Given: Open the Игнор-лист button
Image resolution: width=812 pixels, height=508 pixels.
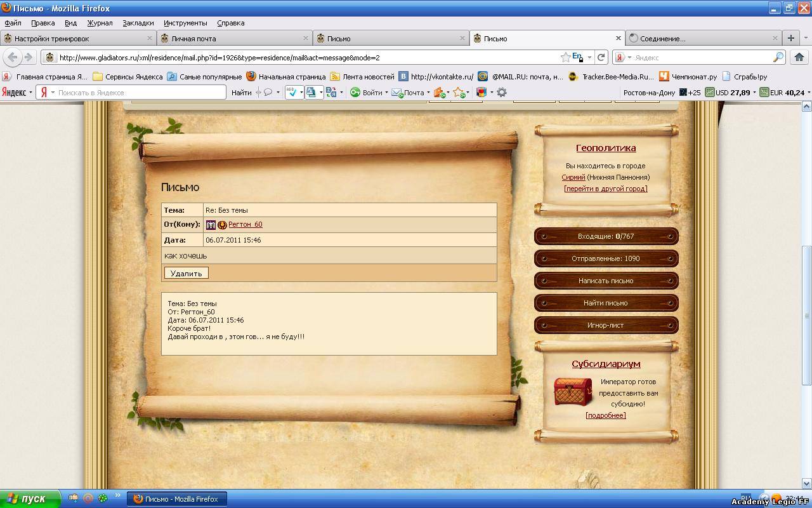Looking at the screenshot, I should [606, 325].
